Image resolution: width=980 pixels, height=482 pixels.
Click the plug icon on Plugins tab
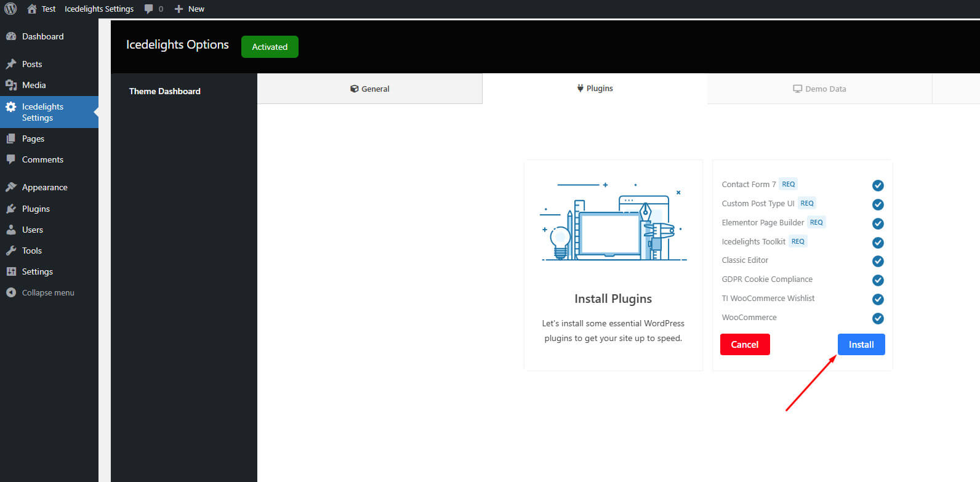point(580,88)
